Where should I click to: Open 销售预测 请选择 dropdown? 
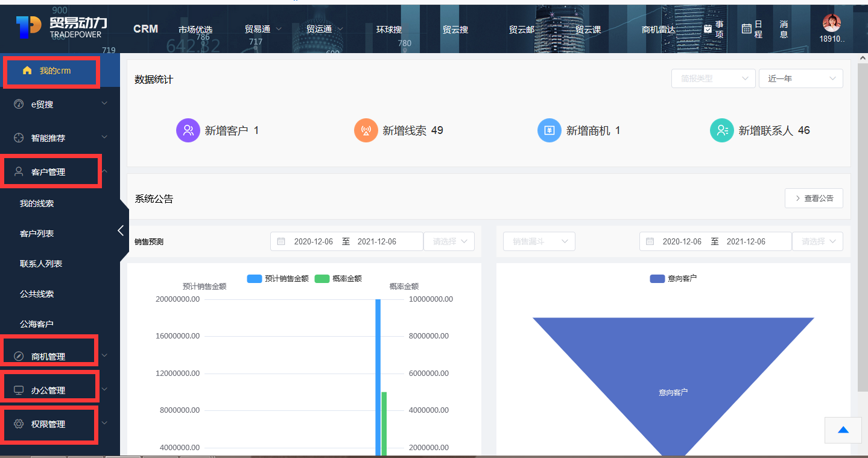pos(449,241)
